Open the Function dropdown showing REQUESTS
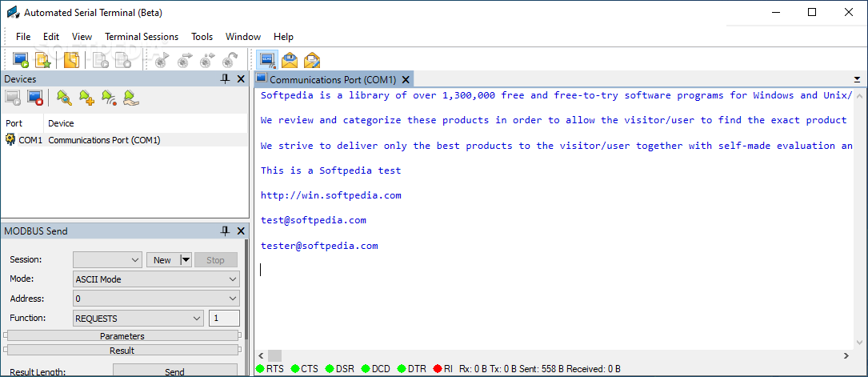This screenshot has height=377, width=868. click(138, 319)
